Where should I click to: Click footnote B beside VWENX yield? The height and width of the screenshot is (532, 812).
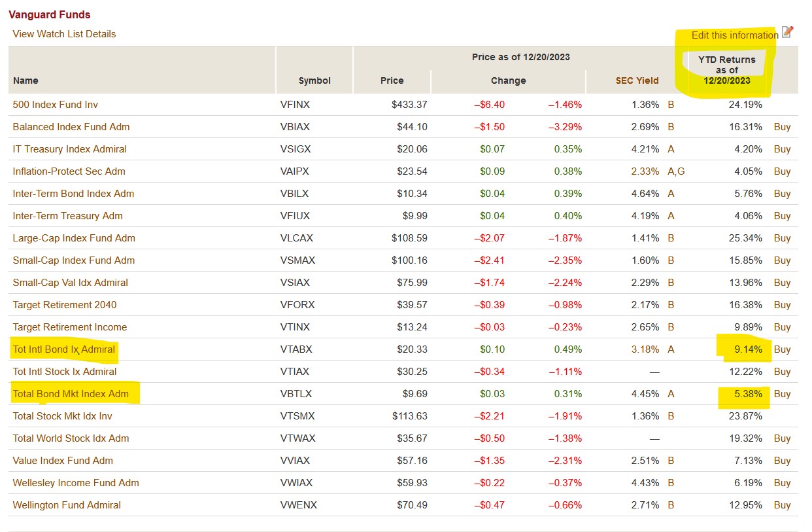pyautogui.click(x=671, y=505)
